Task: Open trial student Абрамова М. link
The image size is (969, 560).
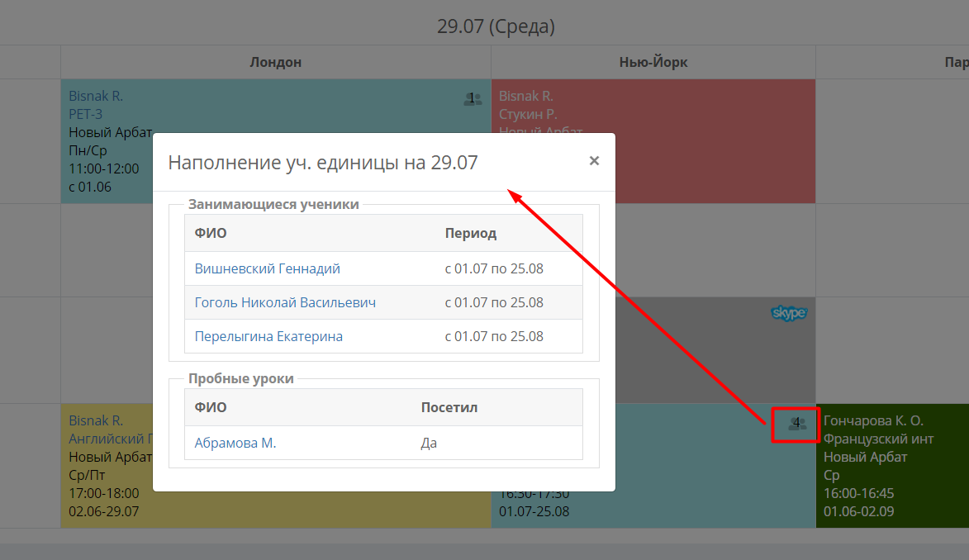Action: [235, 444]
